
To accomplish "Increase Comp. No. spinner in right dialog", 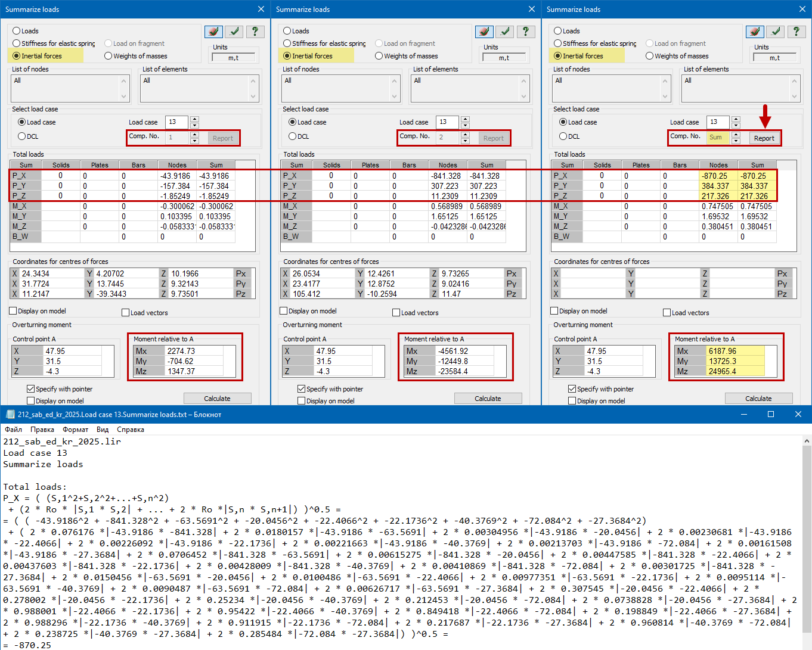I will (736, 135).
